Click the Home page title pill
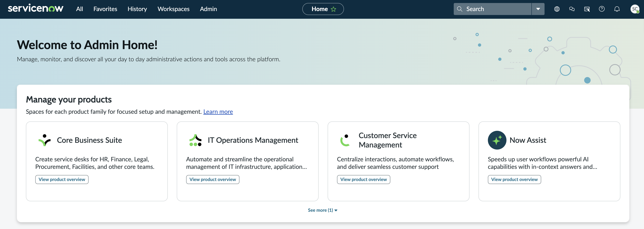The image size is (644, 229). [323, 9]
